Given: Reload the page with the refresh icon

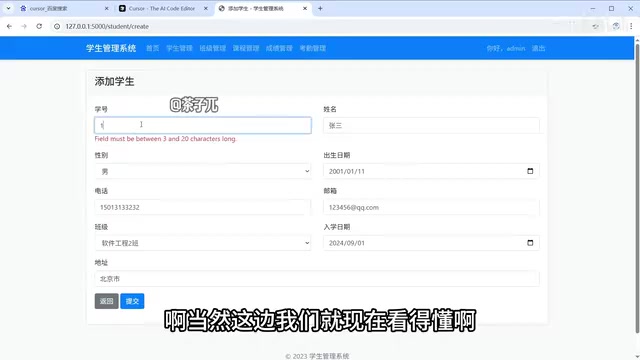Looking at the screenshot, I should (x=39, y=26).
